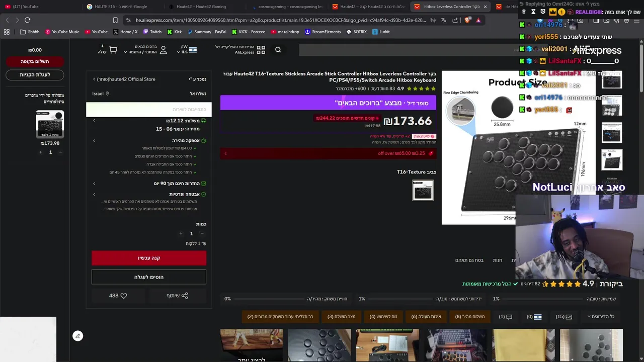Image resolution: width=644 pixels, height=362 pixels.
Task: Change the Israel shipping destination
Action: pos(101,94)
